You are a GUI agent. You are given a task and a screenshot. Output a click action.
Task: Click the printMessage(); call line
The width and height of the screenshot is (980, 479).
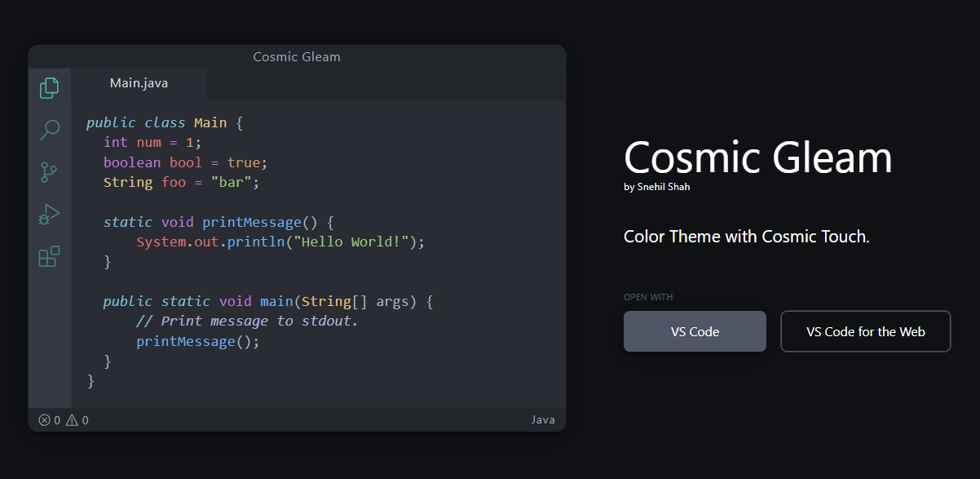pyautogui.click(x=197, y=341)
